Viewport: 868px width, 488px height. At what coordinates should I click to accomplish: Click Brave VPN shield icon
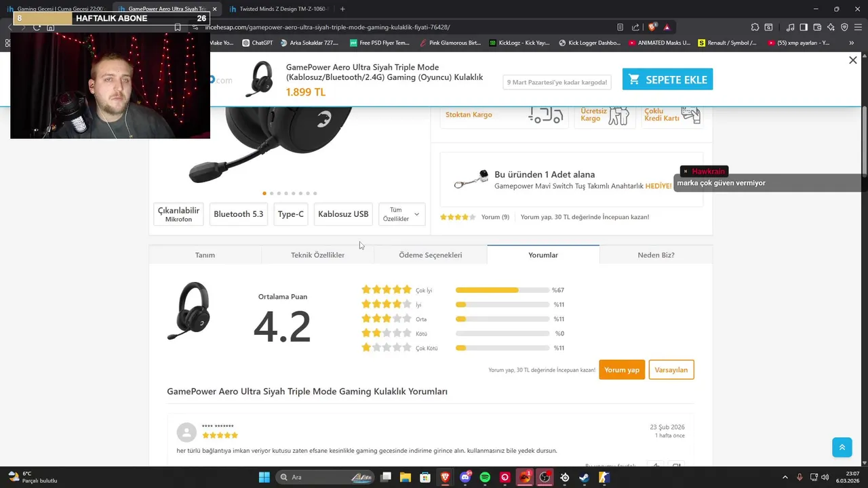click(844, 27)
